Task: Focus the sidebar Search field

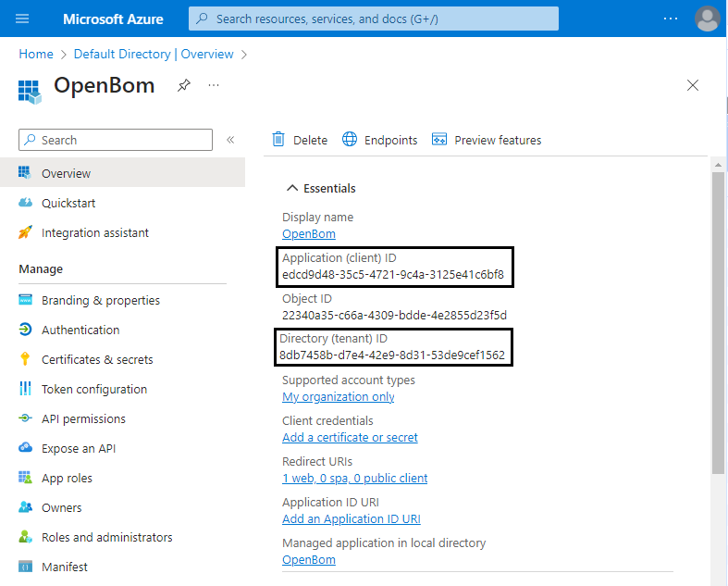Action: click(x=116, y=140)
